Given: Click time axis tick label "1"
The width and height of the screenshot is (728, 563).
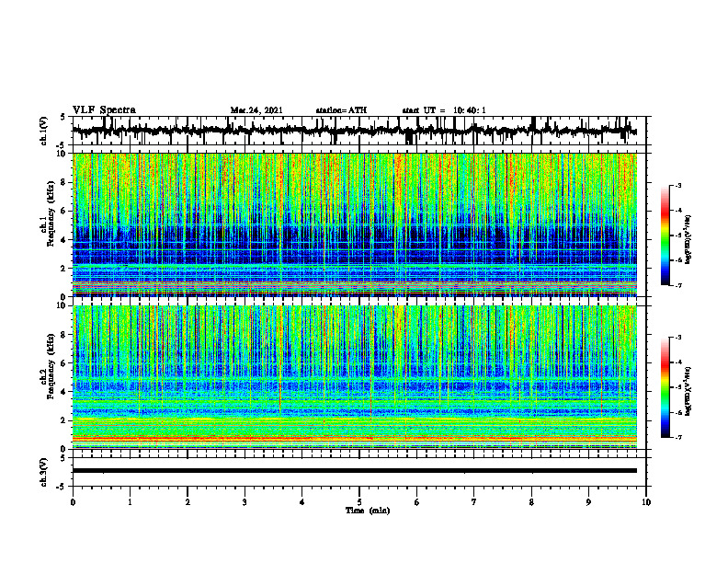Looking at the screenshot, I should click(x=130, y=502).
